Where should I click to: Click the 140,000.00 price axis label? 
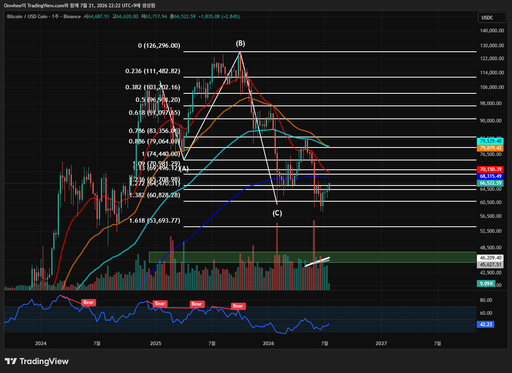coord(492,31)
